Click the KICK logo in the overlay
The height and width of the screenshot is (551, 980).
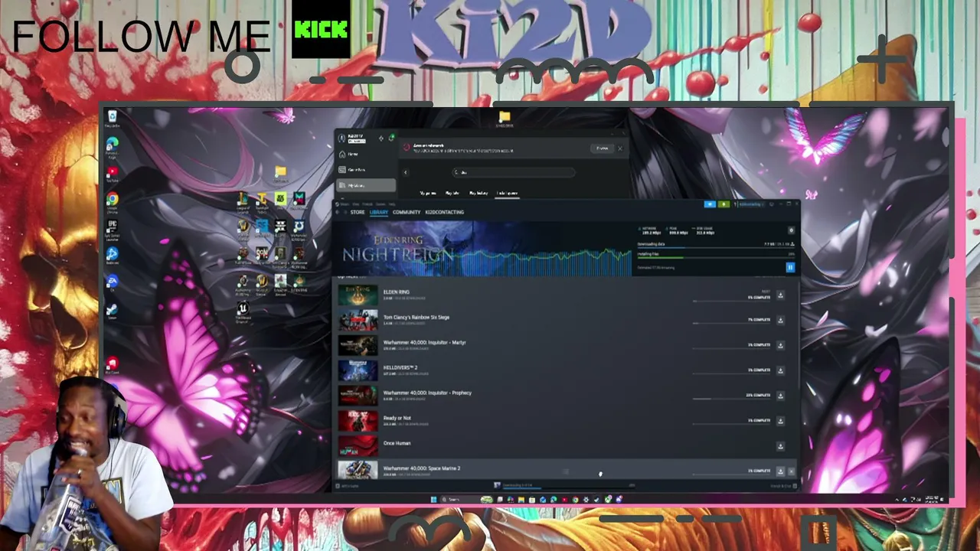point(321,30)
